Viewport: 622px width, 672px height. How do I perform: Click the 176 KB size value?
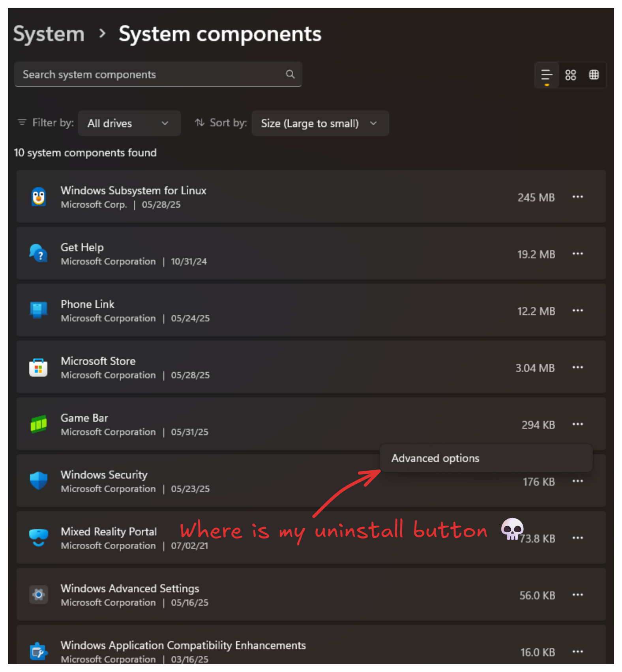[539, 482]
